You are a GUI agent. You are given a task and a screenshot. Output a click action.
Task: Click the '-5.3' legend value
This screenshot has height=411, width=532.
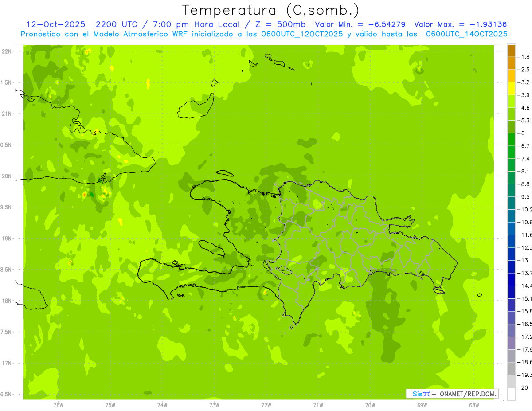[x=524, y=120]
